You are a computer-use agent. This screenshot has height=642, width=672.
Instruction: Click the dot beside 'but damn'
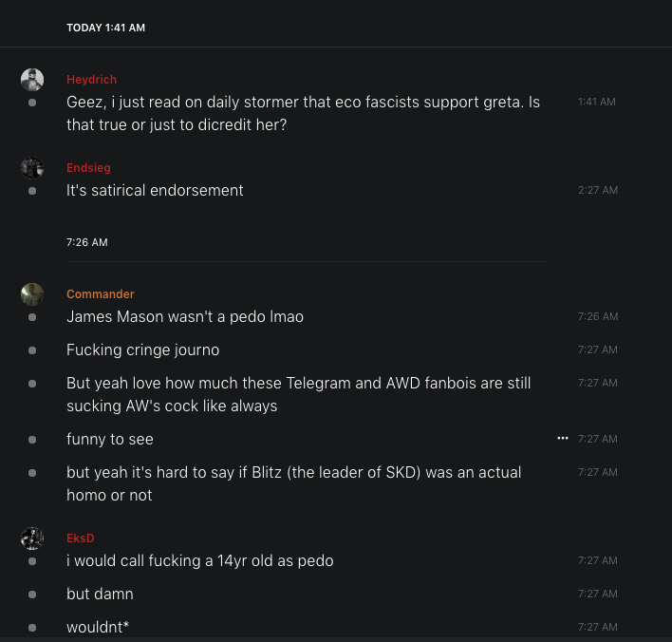(x=32, y=595)
